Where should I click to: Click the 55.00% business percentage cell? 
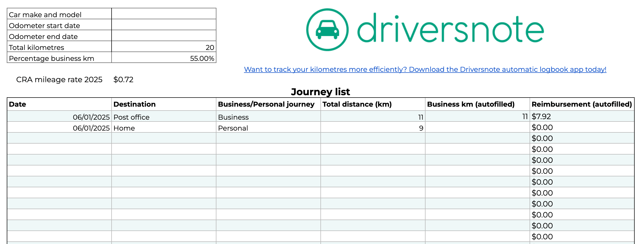(164, 57)
